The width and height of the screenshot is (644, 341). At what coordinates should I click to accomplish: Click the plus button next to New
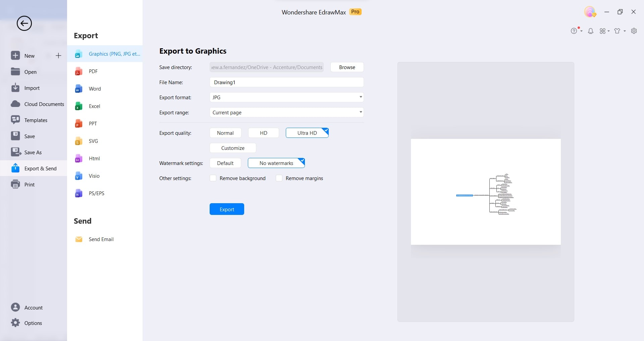58,56
